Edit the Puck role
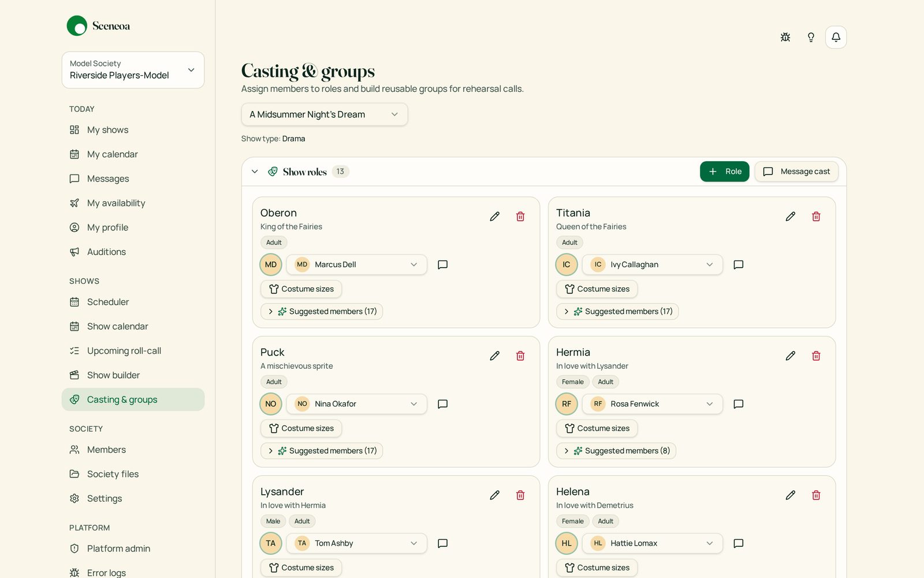 click(x=494, y=355)
